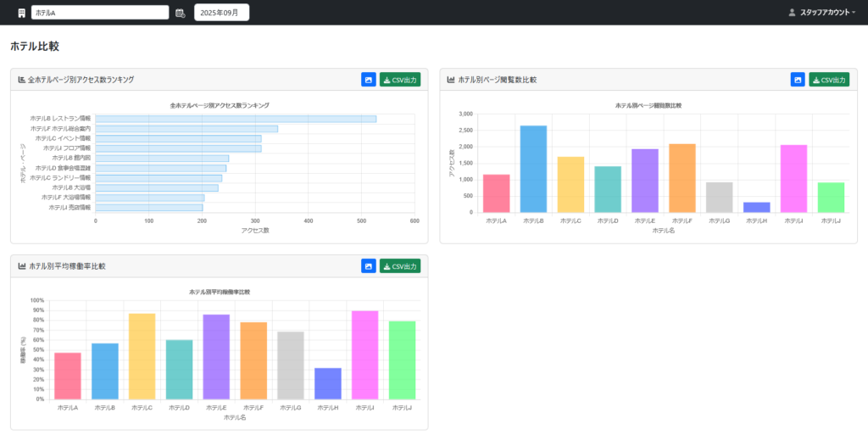Click chart icon beside 全ホテルページ別アクセス数ランキング title
The image size is (868, 441).
21,80
